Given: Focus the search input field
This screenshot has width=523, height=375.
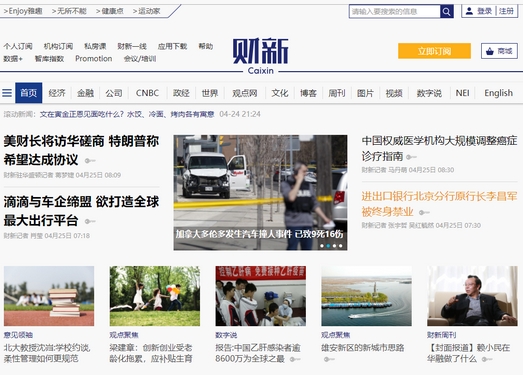Looking at the screenshot, I should (x=395, y=12).
